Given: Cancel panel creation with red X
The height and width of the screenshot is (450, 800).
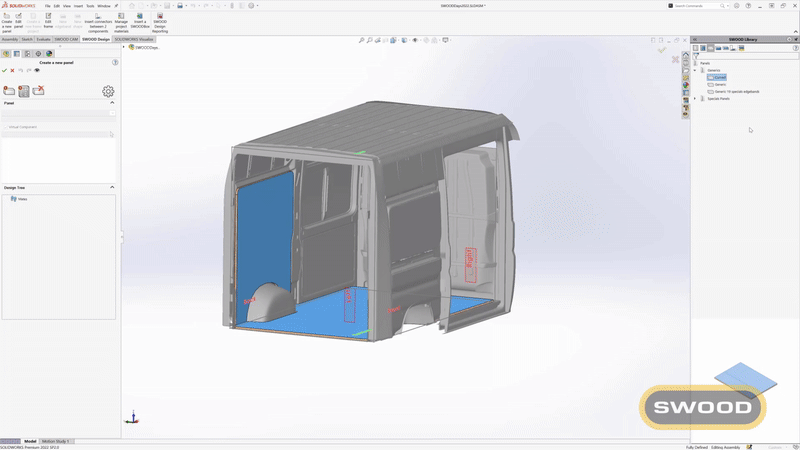Looking at the screenshot, I should 13,70.
